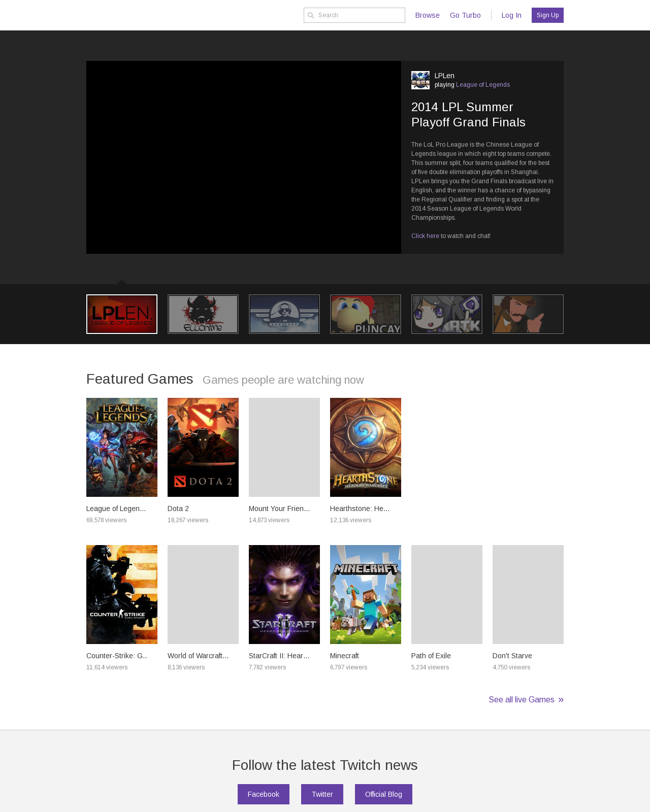The image size is (650, 812).
Task: Open the World of Warcraft placeholder box art
Action: click(203, 594)
